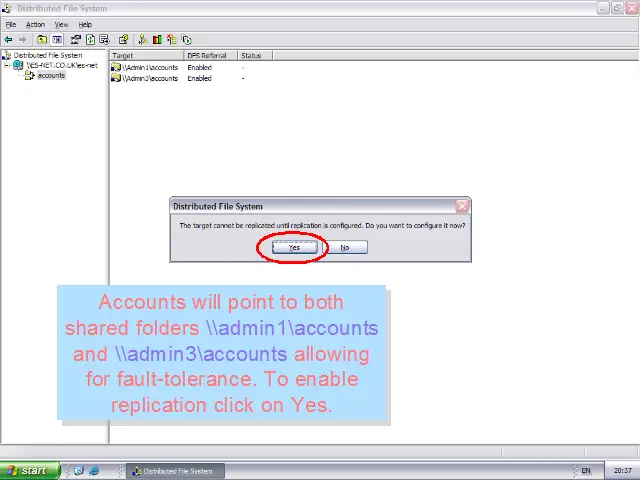Open the View menu
The width and height of the screenshot is (640, 480).
click(61, 24)
